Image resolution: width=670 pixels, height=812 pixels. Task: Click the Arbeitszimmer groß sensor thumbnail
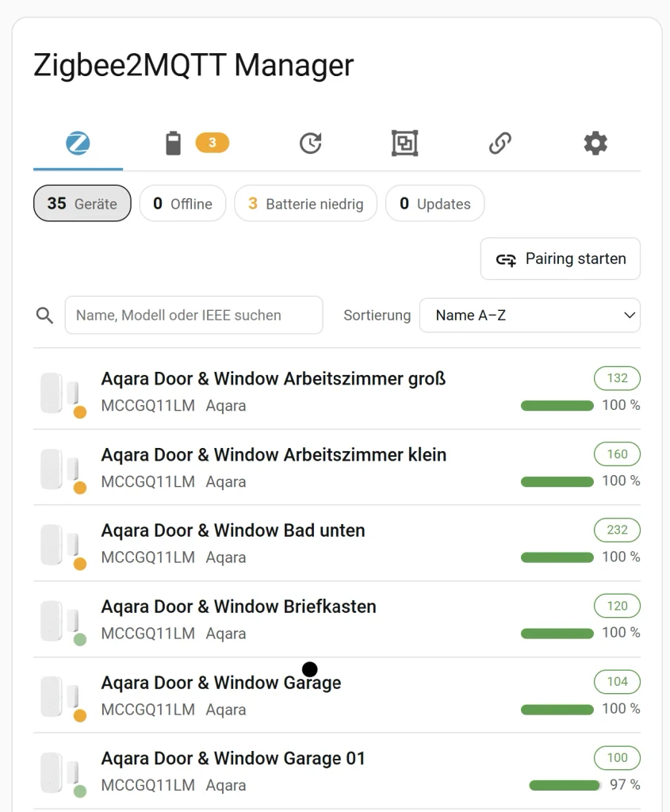coord(59,393)
